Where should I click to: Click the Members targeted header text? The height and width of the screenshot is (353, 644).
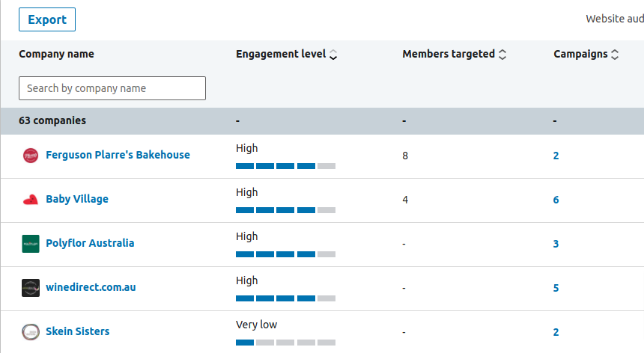[449, 54]
